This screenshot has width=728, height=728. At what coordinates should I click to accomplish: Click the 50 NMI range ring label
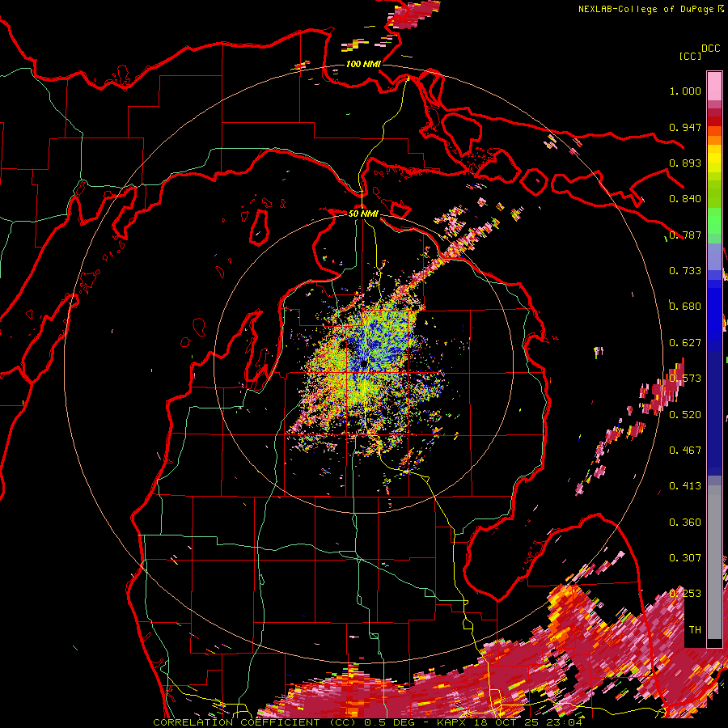coord(363,214)
